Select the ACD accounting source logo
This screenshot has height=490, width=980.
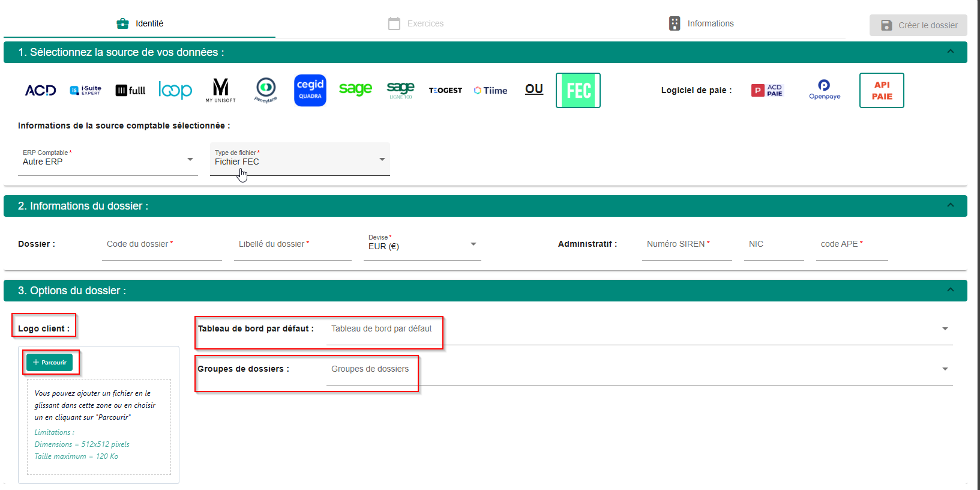[x=40, y=91]
